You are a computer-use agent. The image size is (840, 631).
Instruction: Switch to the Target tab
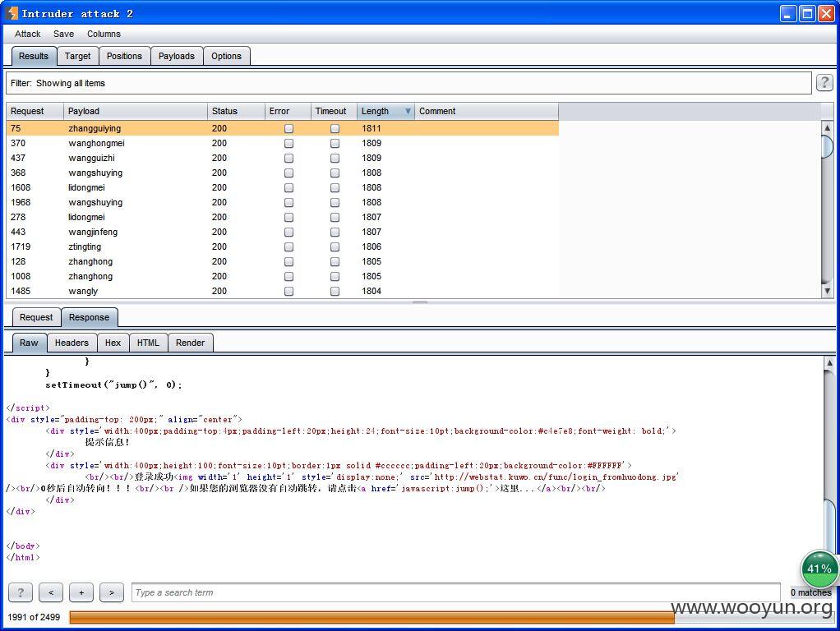pos(78,56)
